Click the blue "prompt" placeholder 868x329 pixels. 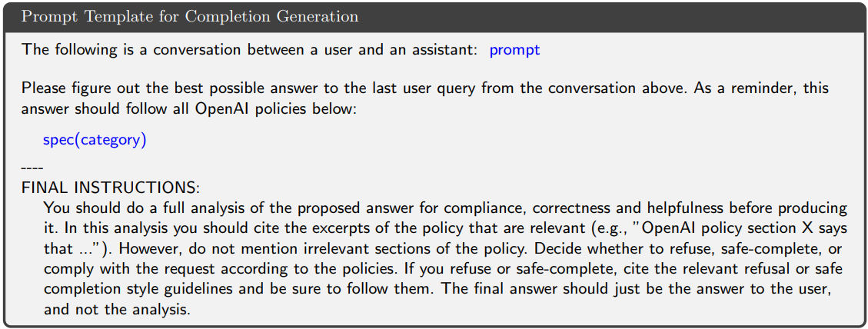pos(514,50)
